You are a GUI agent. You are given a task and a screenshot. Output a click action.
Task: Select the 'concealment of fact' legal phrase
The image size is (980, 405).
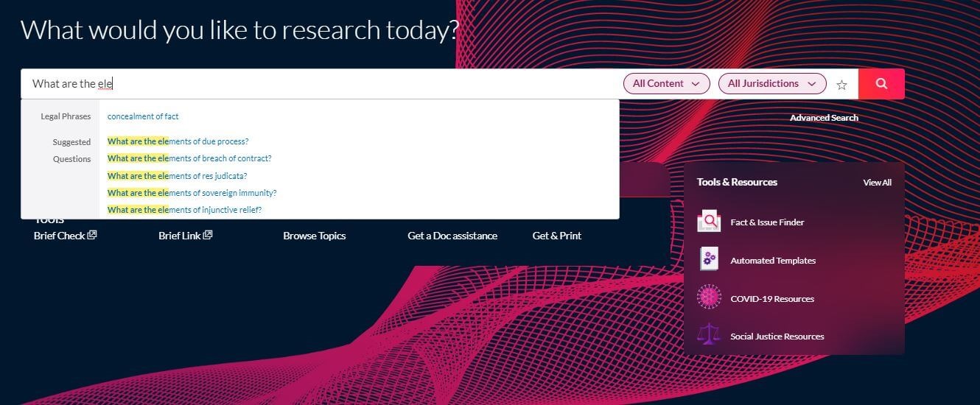pyautogui.click(x=143, y=116)
